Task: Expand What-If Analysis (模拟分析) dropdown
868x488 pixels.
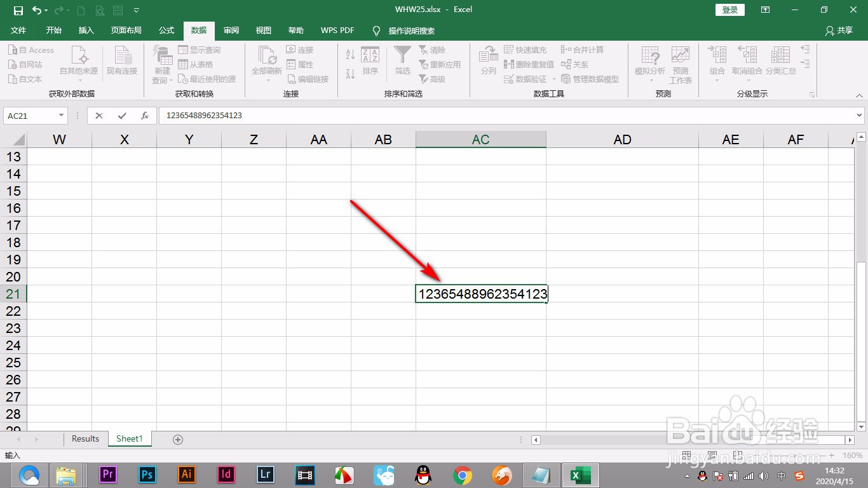Action: coord(651,81)
